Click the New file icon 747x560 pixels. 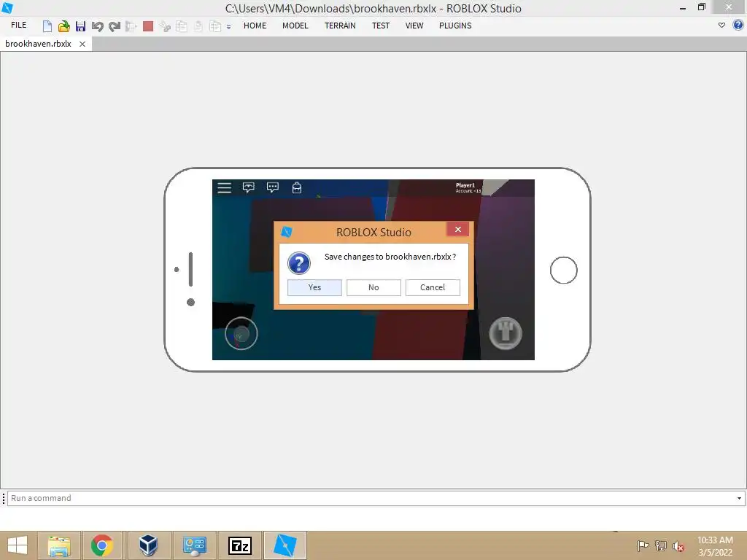point(47,26)
